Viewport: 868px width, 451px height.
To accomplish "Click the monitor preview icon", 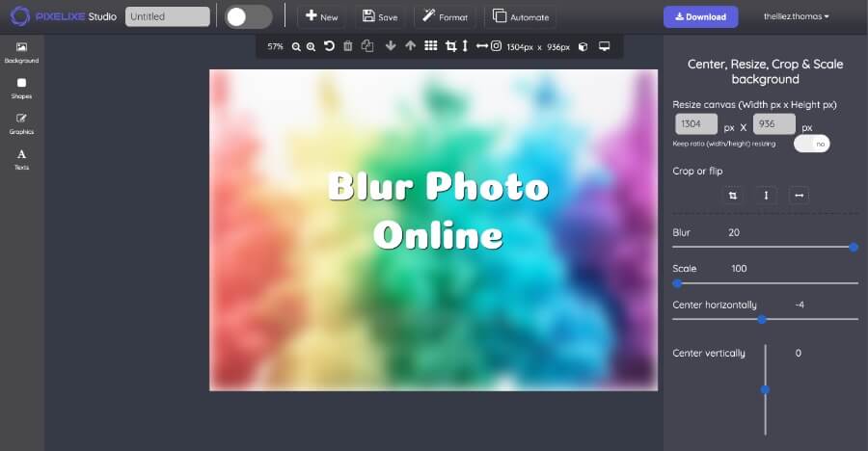I will (x=605, y=46).
